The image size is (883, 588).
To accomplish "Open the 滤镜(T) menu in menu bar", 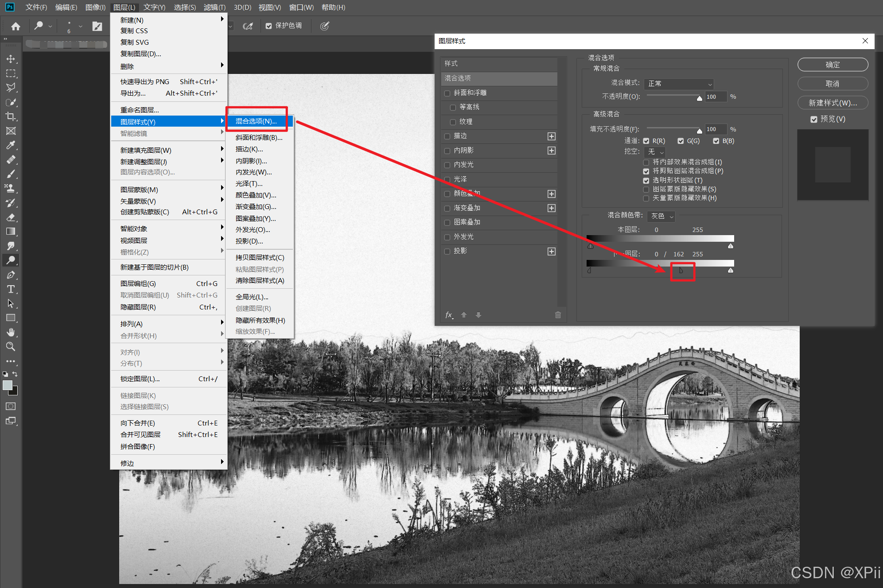I will point(214,8).
